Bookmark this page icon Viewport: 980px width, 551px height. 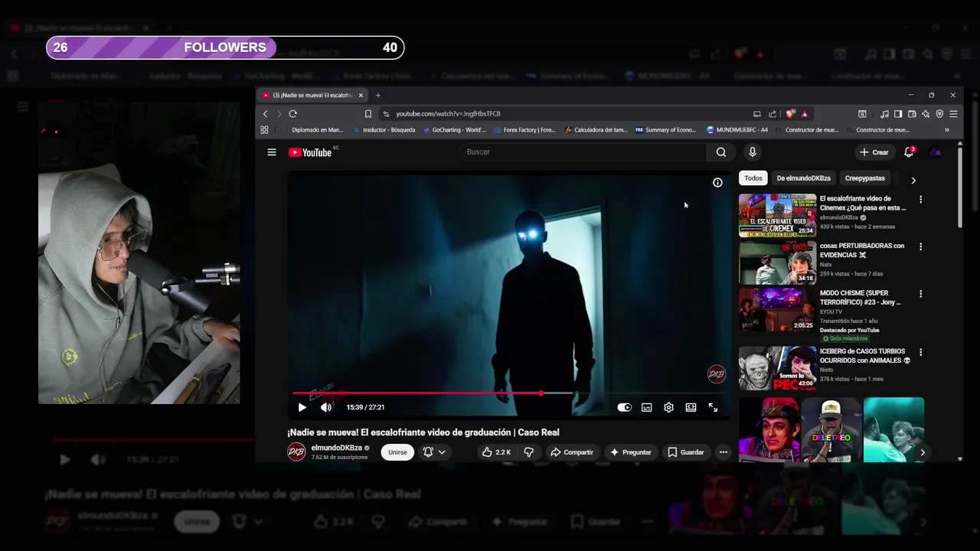pos(368,114)
